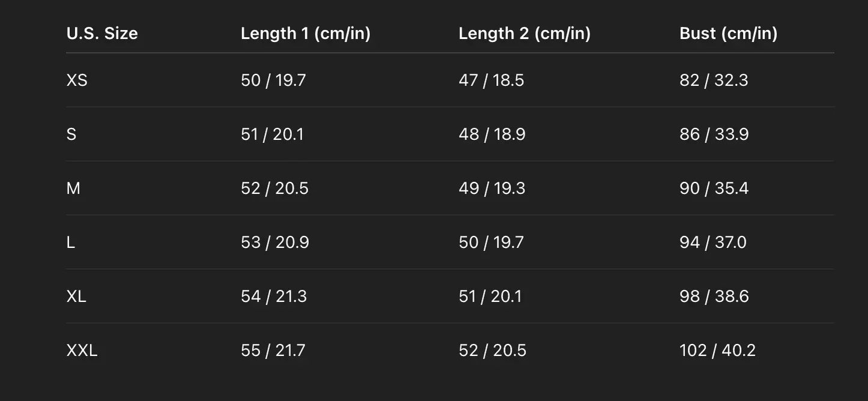This screenshot has width=868, height=401.
Task: Click the U.S. Size column header
Action: (102, 33)
